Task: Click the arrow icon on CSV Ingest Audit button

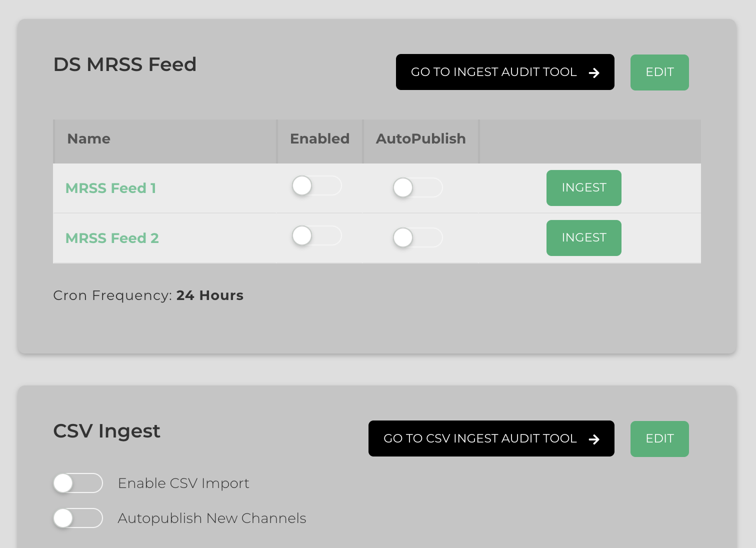Action: [594, 439]
